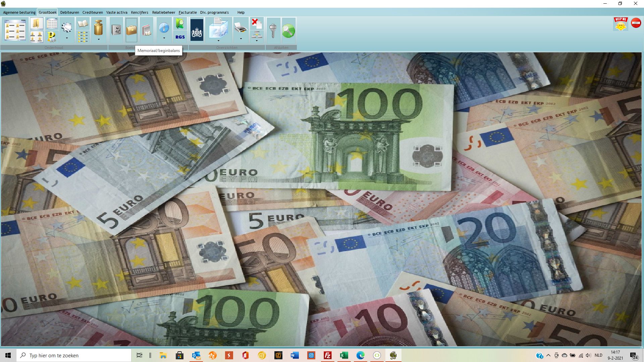Click the blue information icon
The width and height of the screenshot is (644, 362).
coord(164,27)
